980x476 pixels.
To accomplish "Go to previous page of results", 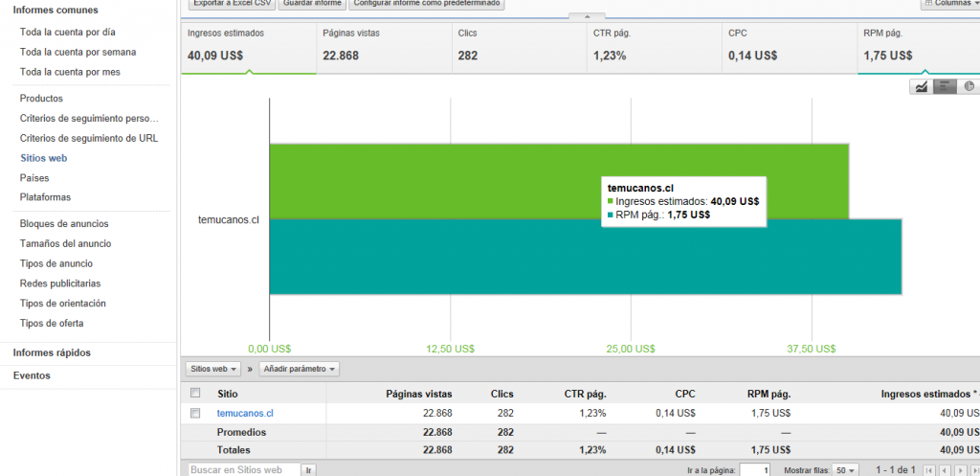I will click(x=945, y=469).
